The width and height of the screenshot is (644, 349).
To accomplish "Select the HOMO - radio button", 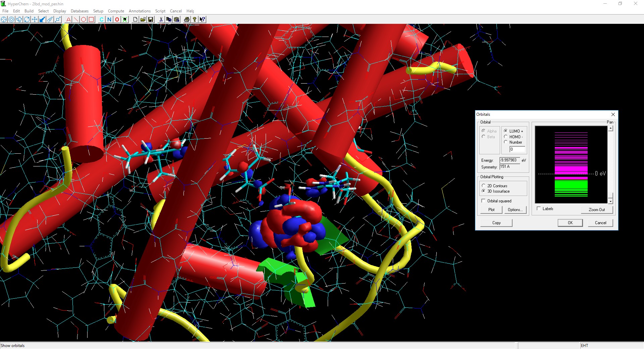I will point(506,137).
